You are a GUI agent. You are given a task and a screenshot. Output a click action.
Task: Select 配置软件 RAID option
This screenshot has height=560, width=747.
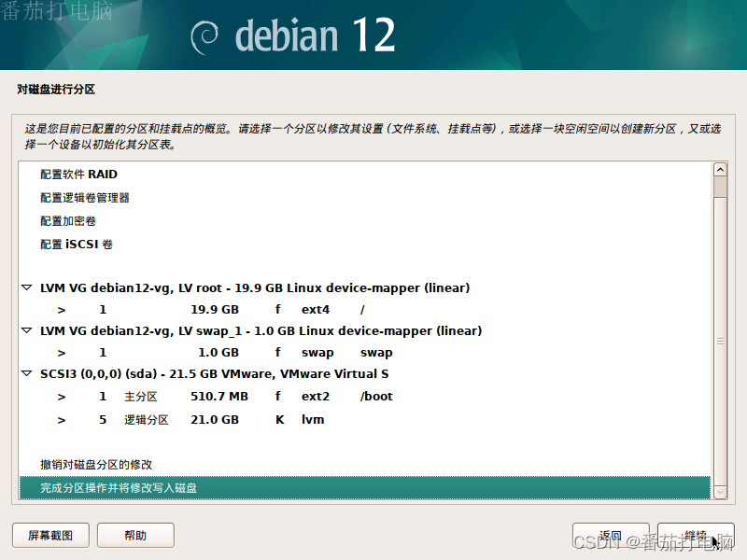365,175
